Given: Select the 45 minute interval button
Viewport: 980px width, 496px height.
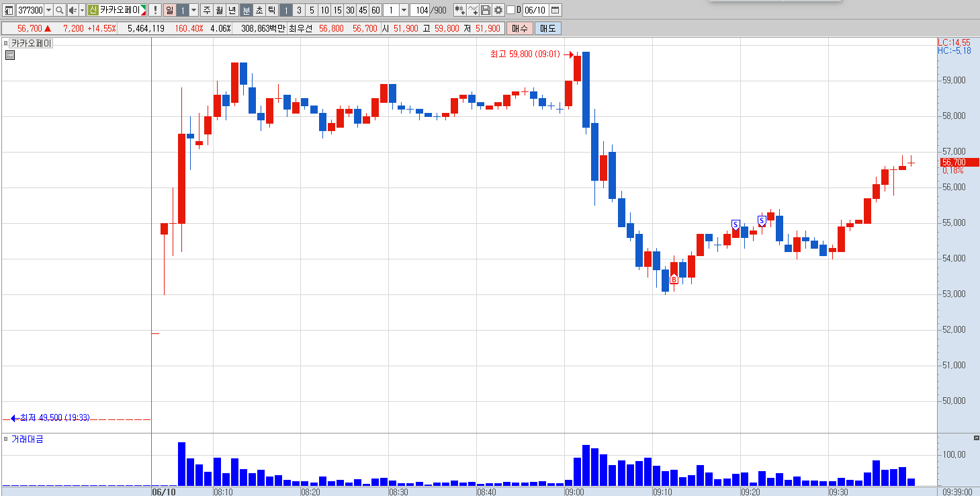Looking at the screenshot, I should pyautogui.click(x=363, y=10).
